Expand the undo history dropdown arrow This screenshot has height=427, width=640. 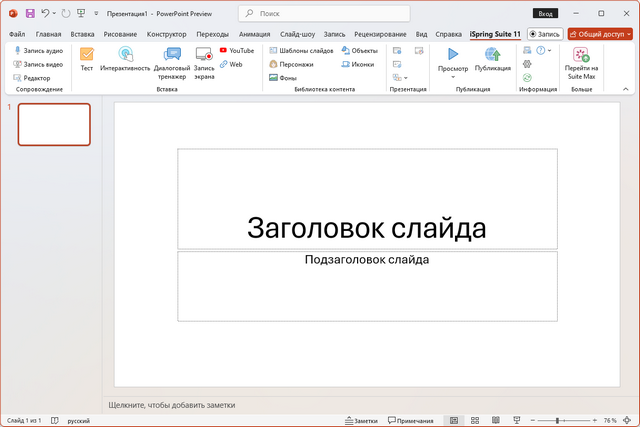coord(56,14)
